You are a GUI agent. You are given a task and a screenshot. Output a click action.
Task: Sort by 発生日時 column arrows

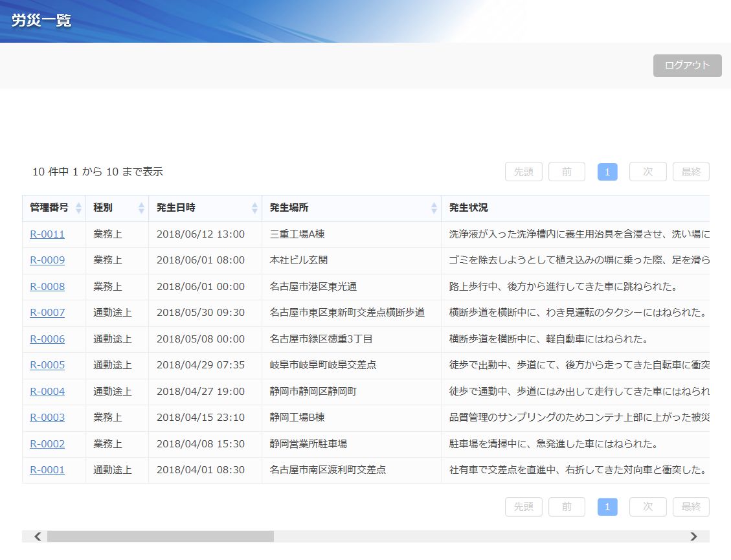(254, 208)
